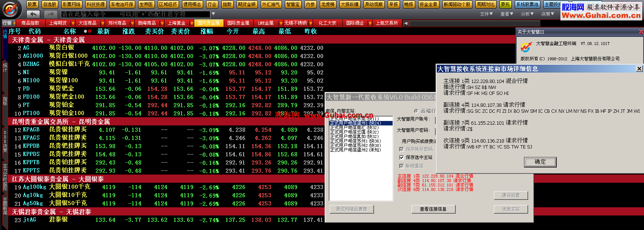Viewport: 644px width, 230px height.
Task: Go forward with the right arrow button
Action: 50,14
